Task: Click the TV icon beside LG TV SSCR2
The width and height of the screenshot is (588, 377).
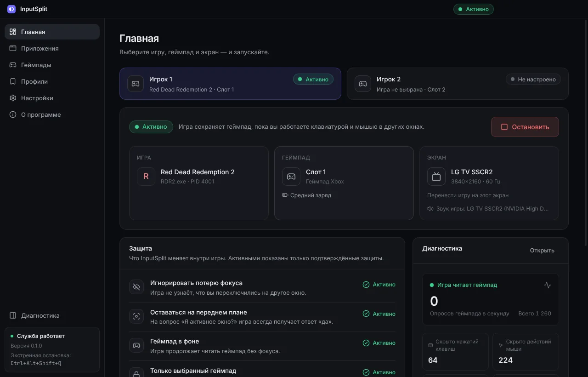Action: tap(436, 177)
